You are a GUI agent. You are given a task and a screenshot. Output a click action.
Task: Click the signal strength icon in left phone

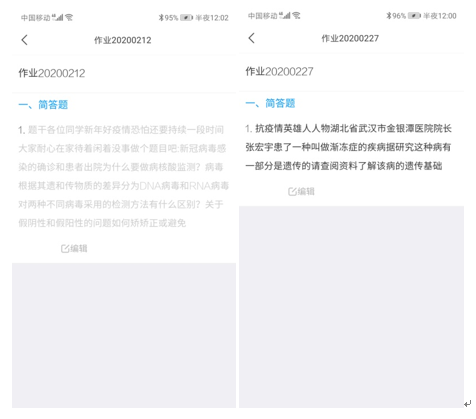(58, 17)
